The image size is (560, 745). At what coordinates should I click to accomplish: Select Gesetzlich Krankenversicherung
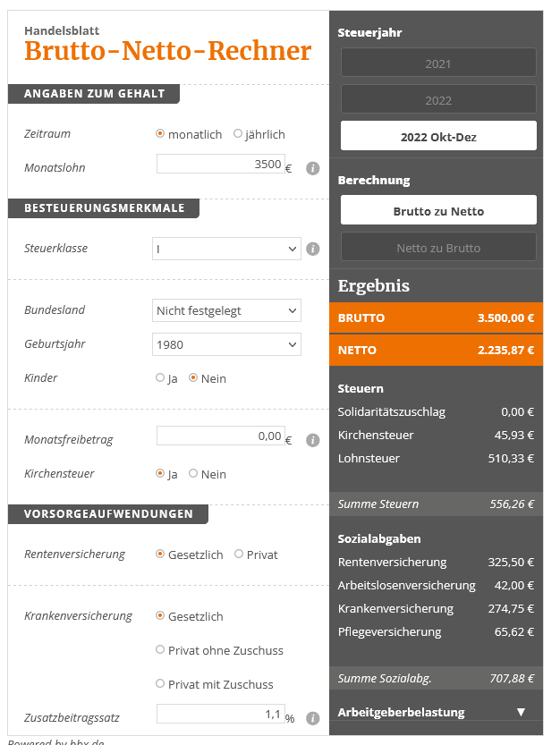160,615
